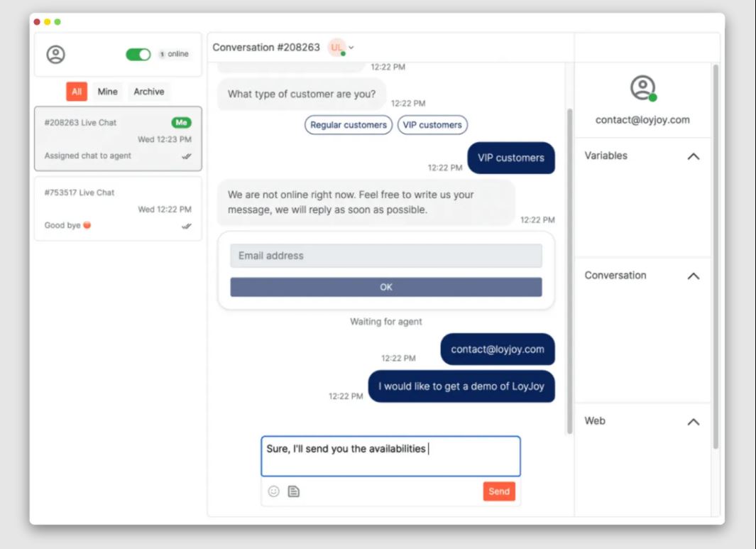
Task: Click the demo of LoyJoy message bubble
Action: point(461,386)
